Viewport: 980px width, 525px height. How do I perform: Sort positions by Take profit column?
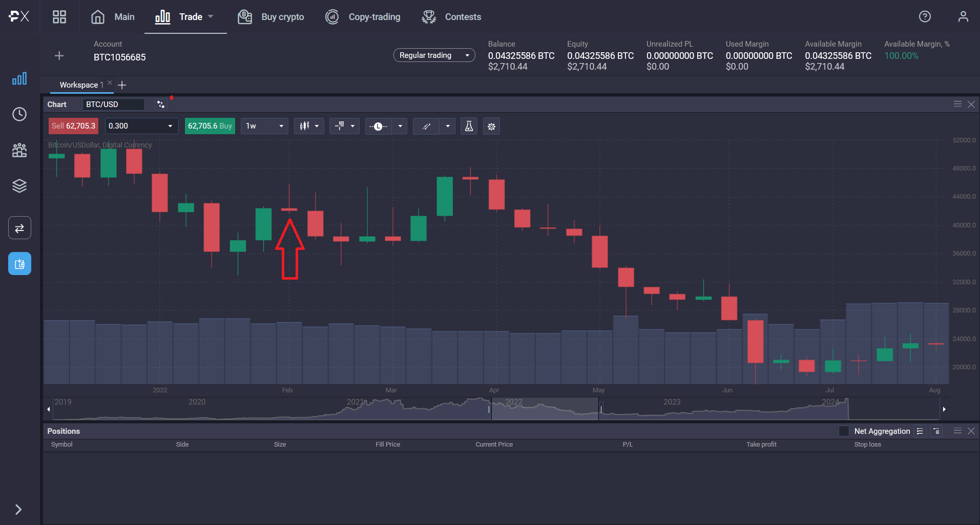point(761,445)
